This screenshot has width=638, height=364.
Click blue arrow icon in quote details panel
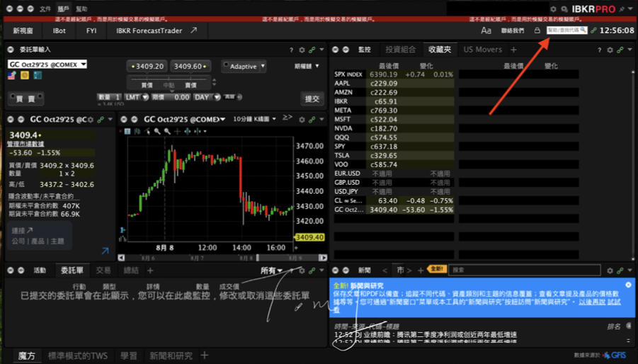(105, 251)
